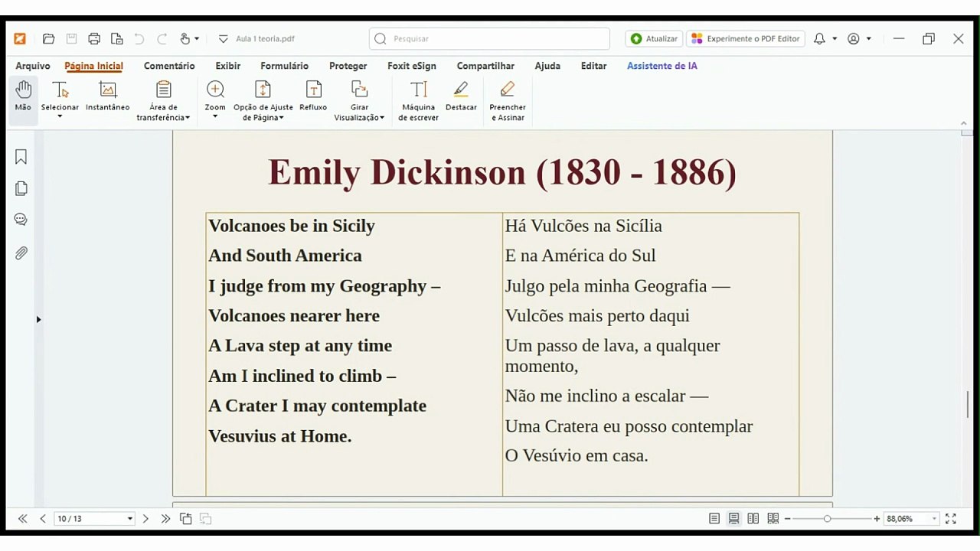Open the Attachments paperclip panel
Image resolution: width=980 pixels, height=551 pixels.
pyautogui.click(x=21, y=253)
